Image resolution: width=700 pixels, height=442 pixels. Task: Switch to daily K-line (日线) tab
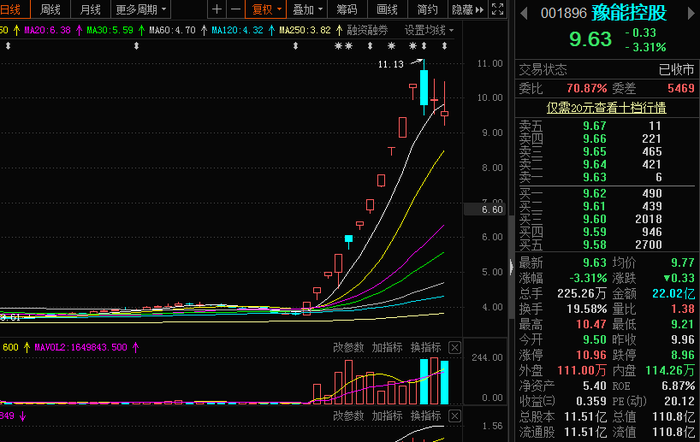click(x=13, y=9)
